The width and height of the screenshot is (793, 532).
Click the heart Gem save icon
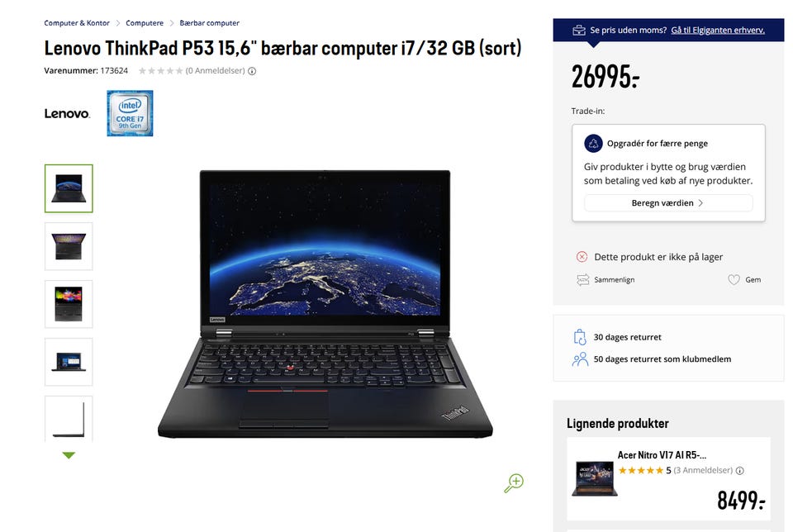pyautogui.click(x=734, y=280)
